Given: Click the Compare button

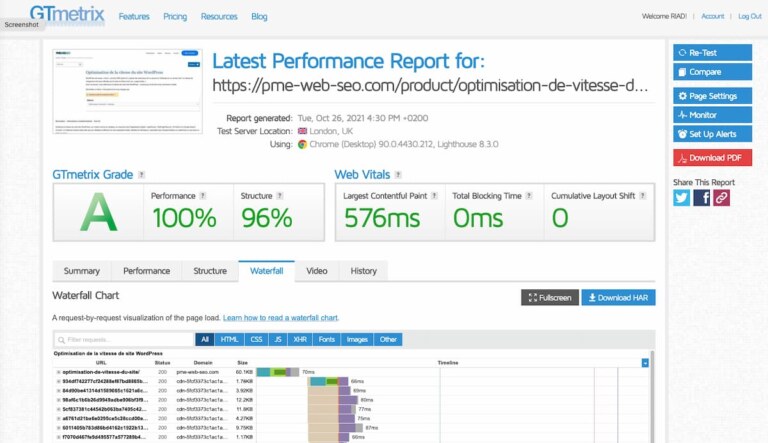Looking at the screenshot, I should (x=712, y=72).
